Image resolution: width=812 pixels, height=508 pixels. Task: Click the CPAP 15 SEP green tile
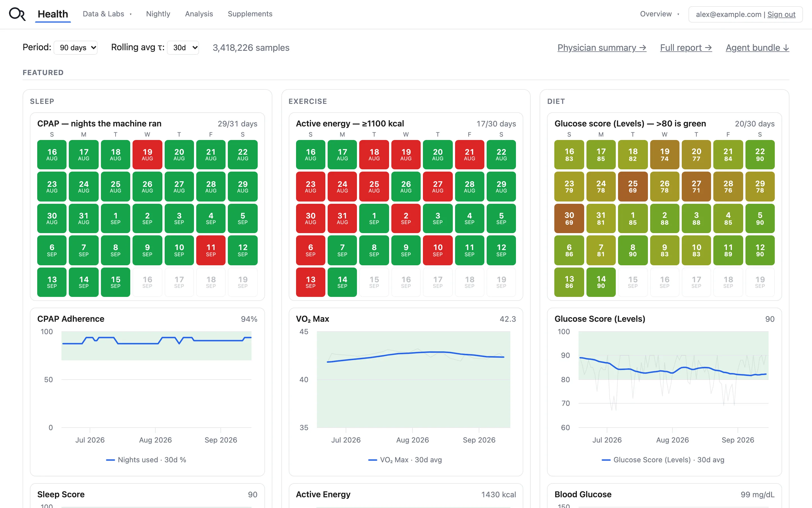pos(115,282)
